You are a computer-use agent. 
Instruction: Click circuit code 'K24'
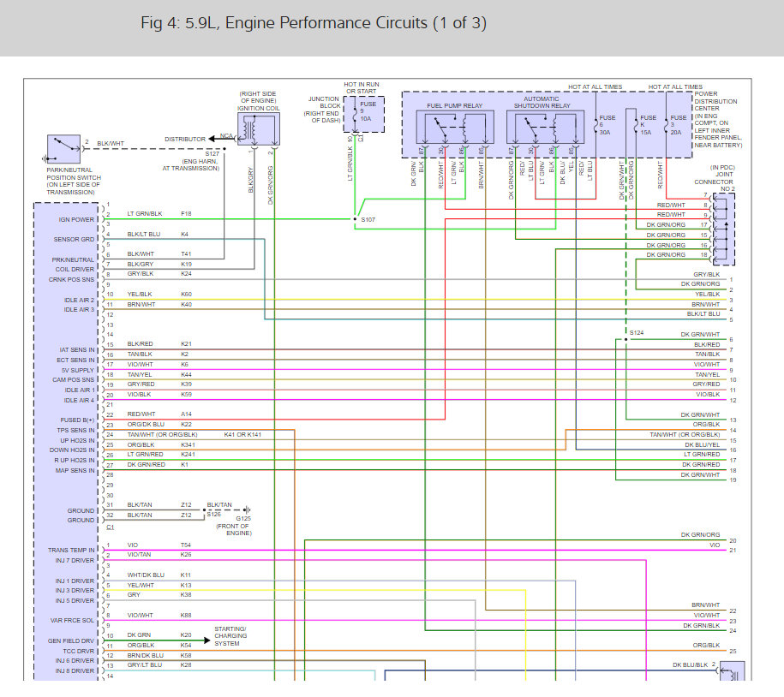click(x=186, y=274)
